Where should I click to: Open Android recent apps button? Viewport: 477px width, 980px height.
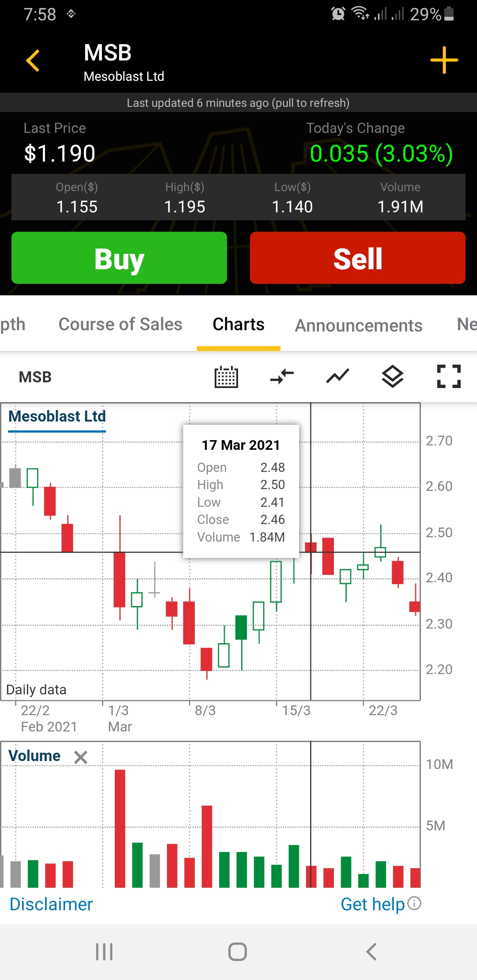[104, 952]
